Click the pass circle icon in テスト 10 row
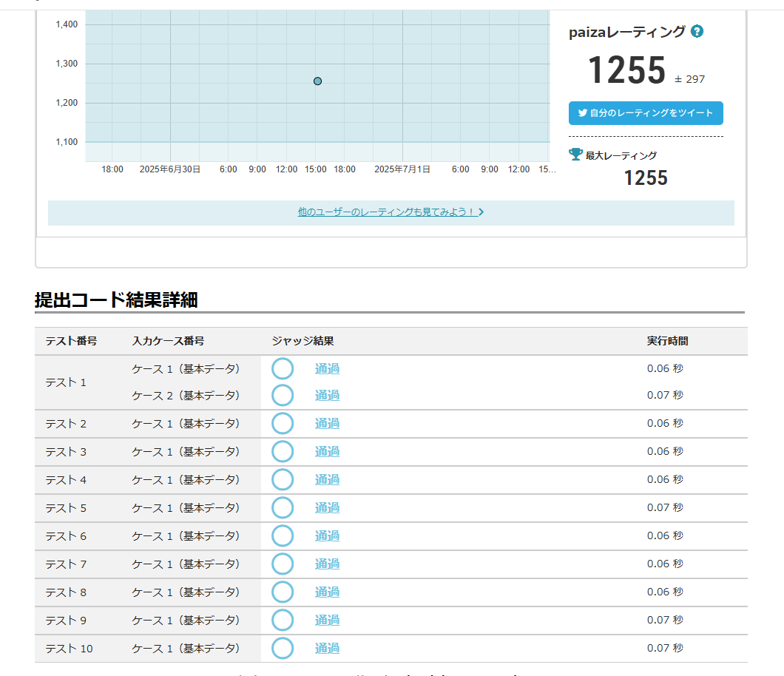 283,648
